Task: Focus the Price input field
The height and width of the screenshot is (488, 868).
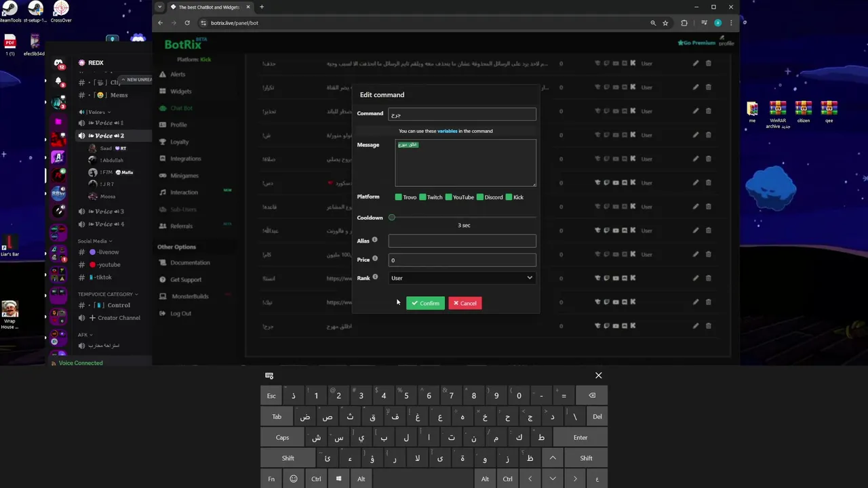Action: pos(462,260)
